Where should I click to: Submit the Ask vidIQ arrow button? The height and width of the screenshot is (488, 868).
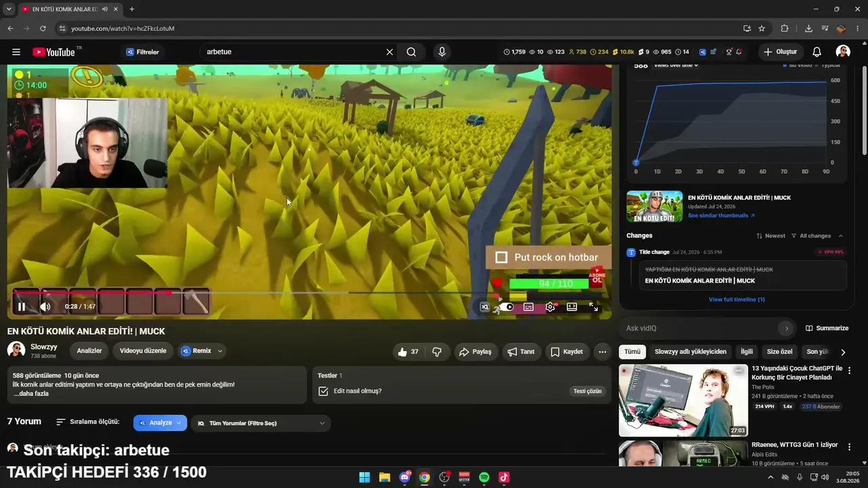[x=787, y=328]
